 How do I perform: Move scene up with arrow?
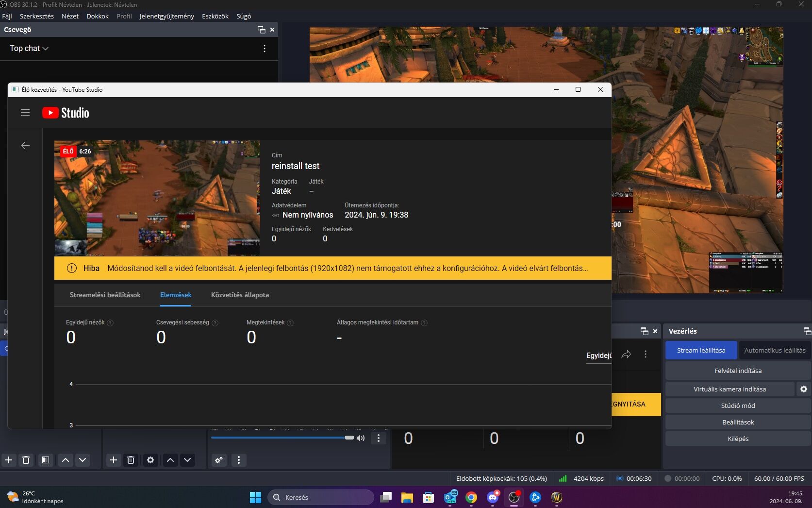(66, 460)
